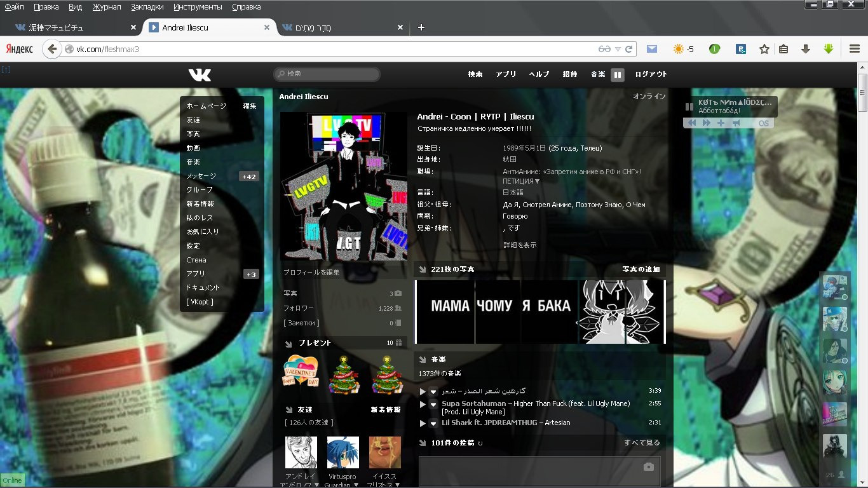Click the blue P extension icon
The width and height of the screenshot is (868, 488).
point(741,49)
